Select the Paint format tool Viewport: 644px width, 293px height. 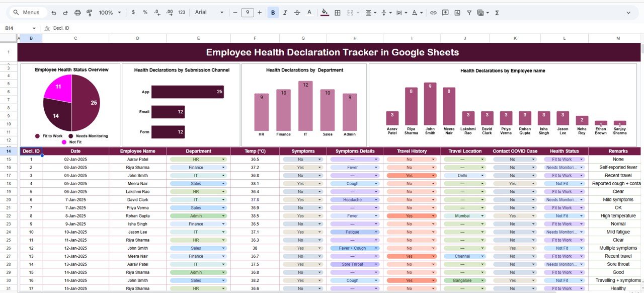click(89, 13)
